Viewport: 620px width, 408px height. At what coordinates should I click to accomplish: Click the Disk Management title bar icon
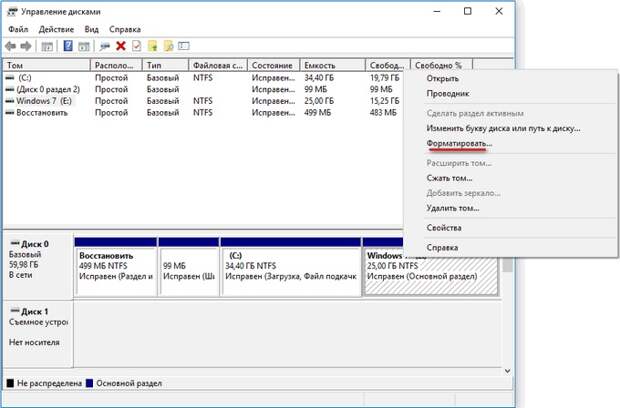(x=13, y=11)
